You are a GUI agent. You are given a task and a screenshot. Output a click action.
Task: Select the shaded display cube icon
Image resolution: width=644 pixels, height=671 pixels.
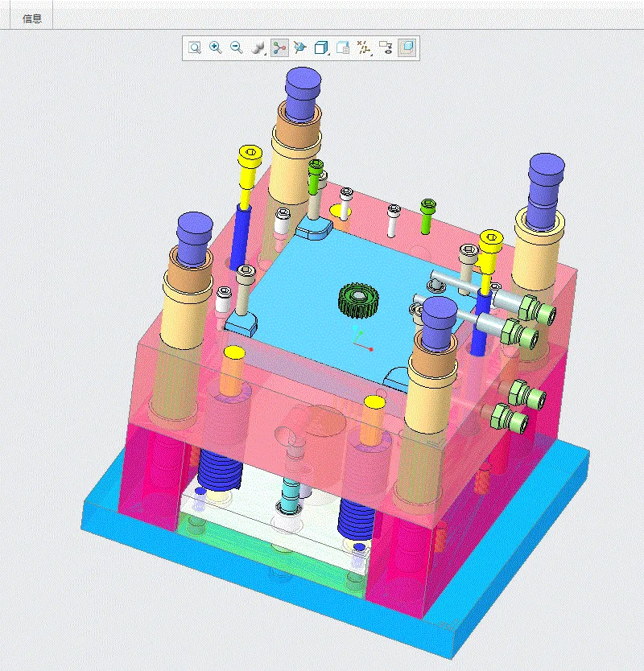pos(322,47)
